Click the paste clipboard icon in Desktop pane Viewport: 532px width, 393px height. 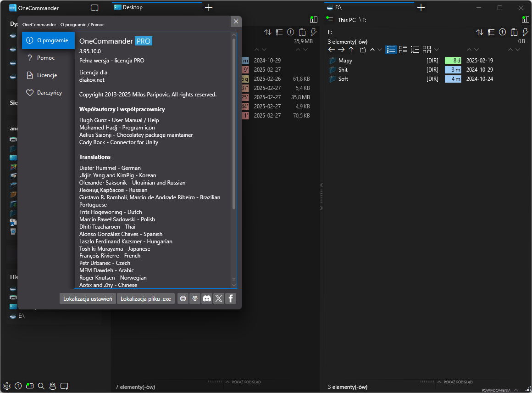pos(302,32)
